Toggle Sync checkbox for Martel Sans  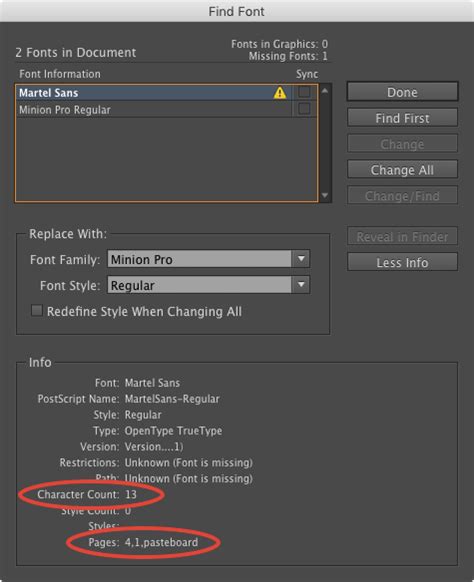(304, 92)
